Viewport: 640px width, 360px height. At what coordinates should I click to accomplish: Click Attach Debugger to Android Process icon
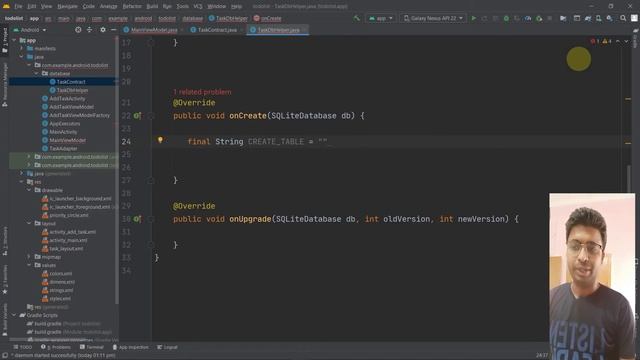coord(539,18)
